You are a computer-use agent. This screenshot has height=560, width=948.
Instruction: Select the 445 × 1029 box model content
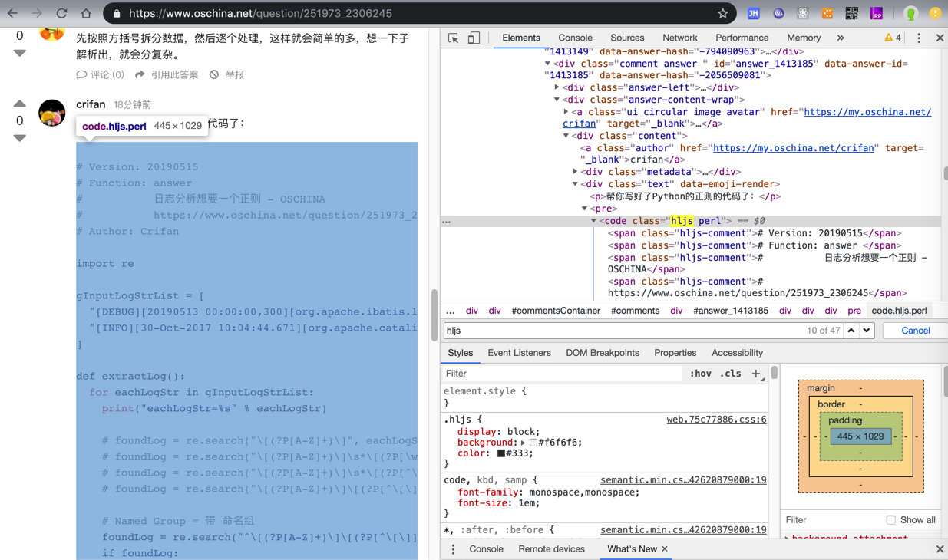[x=860, y=436]
